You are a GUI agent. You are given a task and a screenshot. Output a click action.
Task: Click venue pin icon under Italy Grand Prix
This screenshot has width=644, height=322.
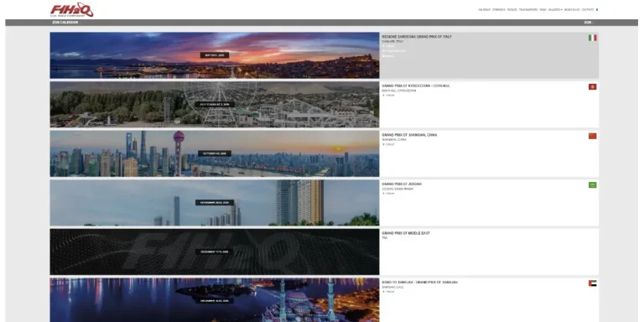click(383, 46)
